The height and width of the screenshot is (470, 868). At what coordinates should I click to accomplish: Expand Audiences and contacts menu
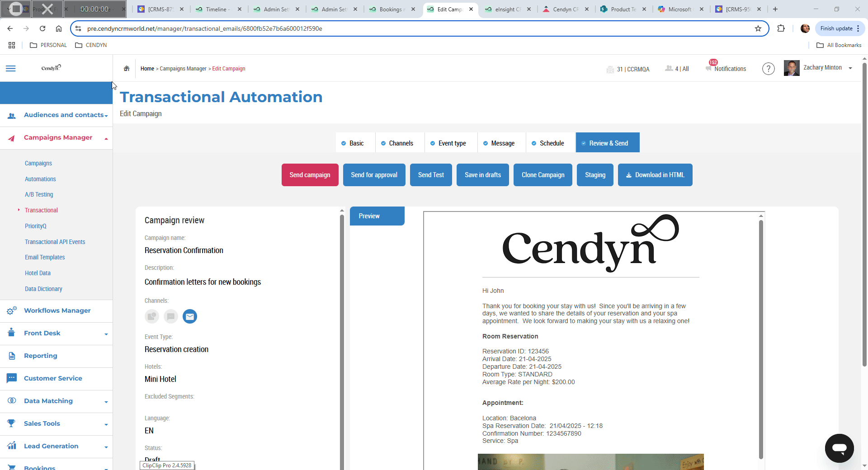(106, 116)
